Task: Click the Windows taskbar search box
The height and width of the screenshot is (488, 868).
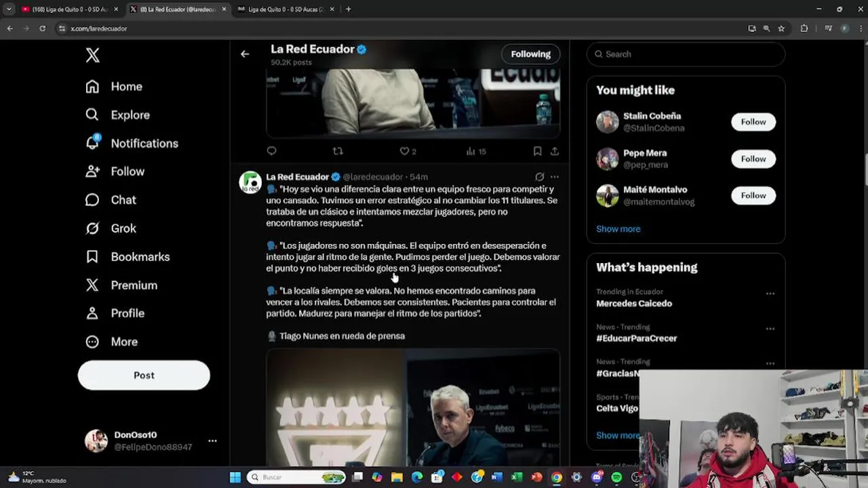Action: tap(297, 477)
